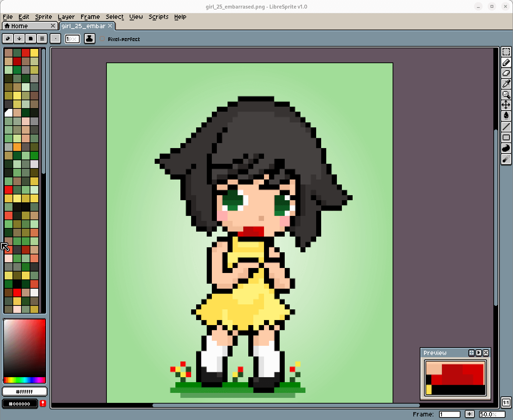The image size is (513, 420).
Task: Activate the Zoom tool
Action: tap(506, 95)
